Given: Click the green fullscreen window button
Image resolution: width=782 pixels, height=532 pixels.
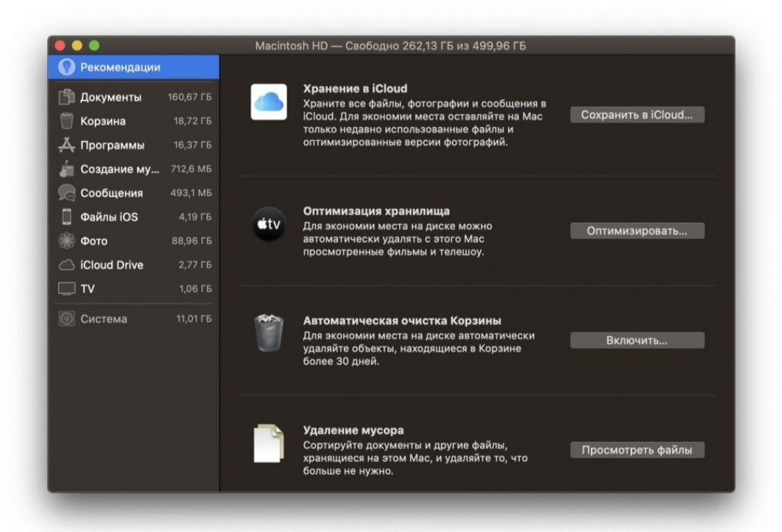Looking at the screenshot, I should 93,46.
